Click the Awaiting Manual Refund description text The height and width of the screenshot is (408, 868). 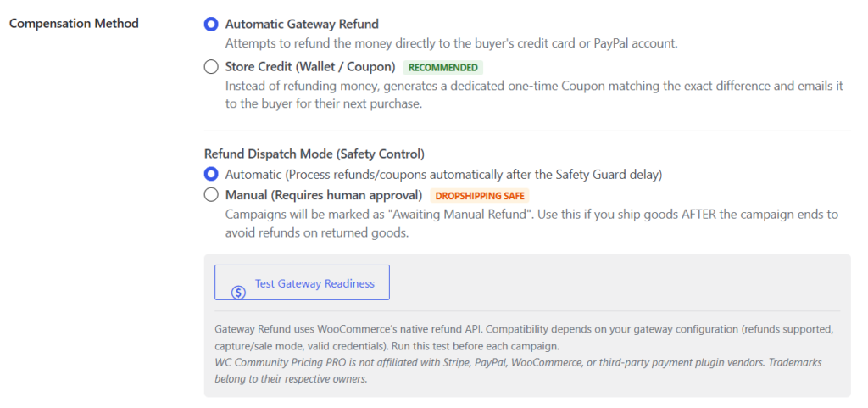coord(531,224)
